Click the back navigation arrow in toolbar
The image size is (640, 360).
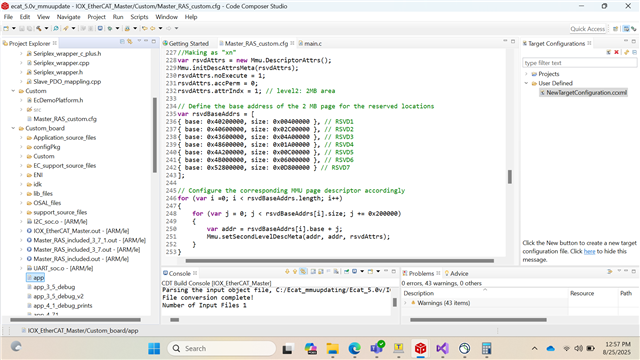coord(152,28)
